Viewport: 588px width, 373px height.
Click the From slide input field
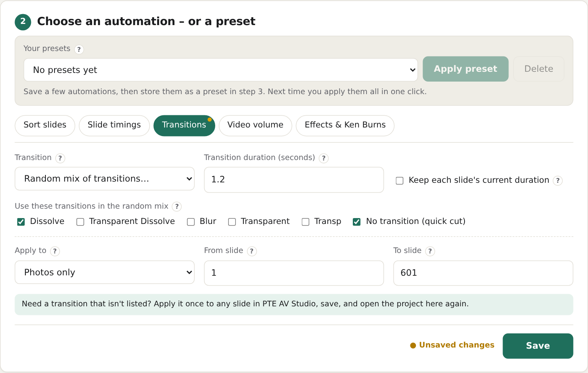(x=294, y=273)
